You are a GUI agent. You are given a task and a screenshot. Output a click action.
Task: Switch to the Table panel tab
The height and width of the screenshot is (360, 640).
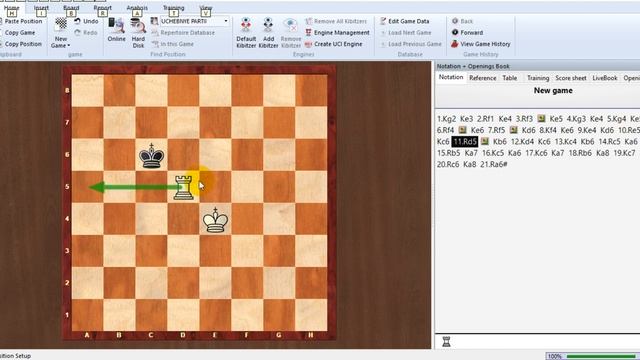coord(509,78)
